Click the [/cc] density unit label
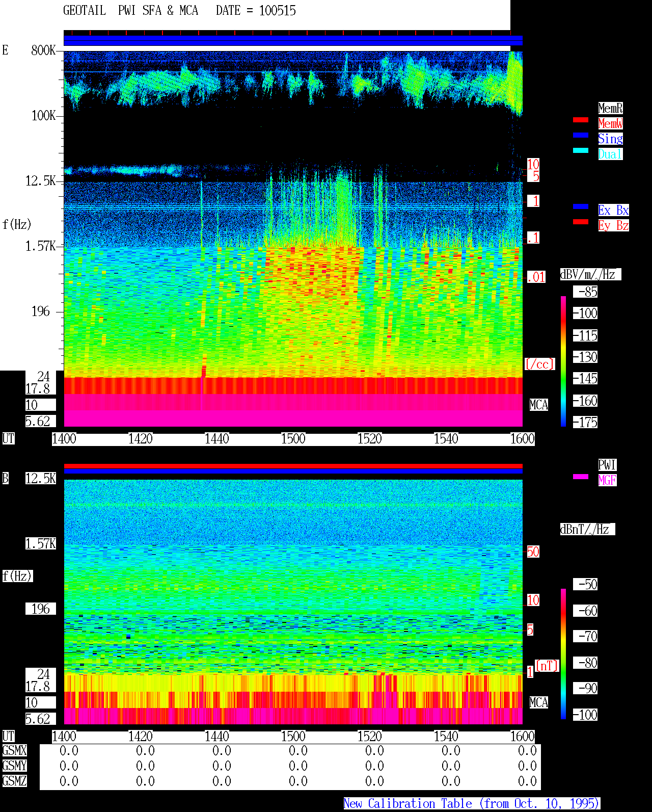This screenshot has width=652, height=812. click(x=539, y=364)
